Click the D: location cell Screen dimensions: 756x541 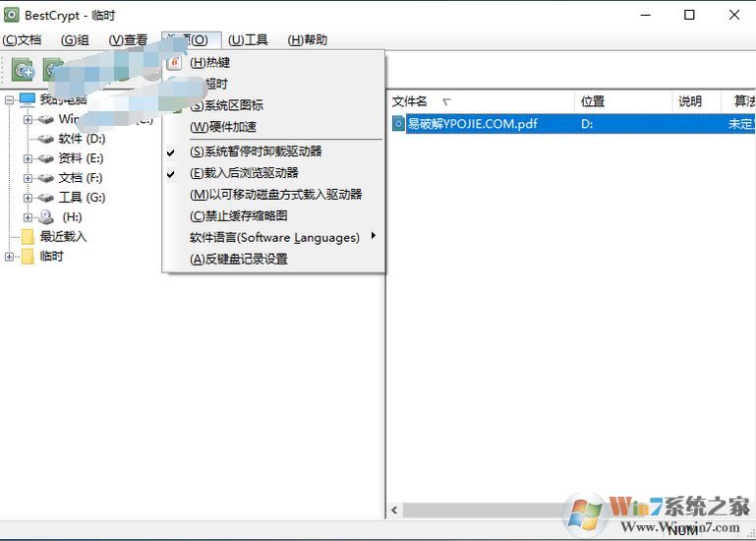587,124
